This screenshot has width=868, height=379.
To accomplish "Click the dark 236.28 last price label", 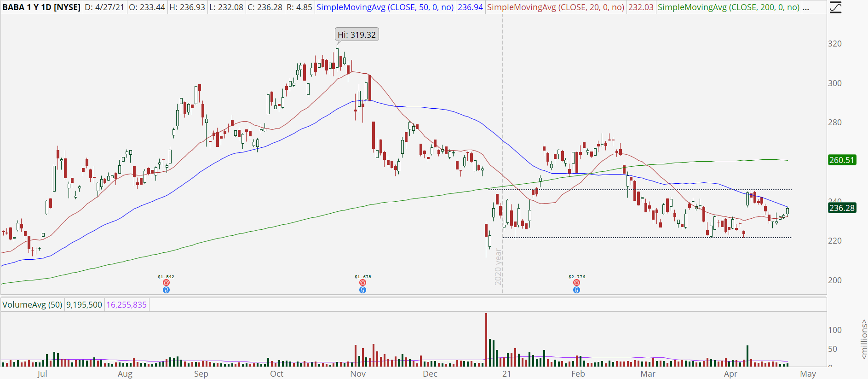I will [842, 208].
